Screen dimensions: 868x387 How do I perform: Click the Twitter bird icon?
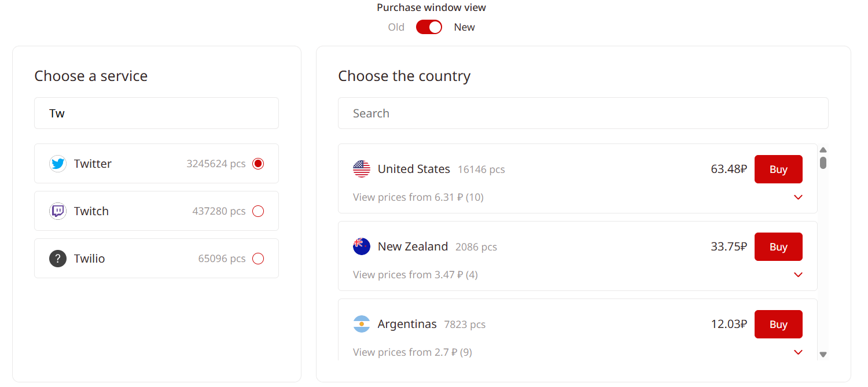[58, 164]
